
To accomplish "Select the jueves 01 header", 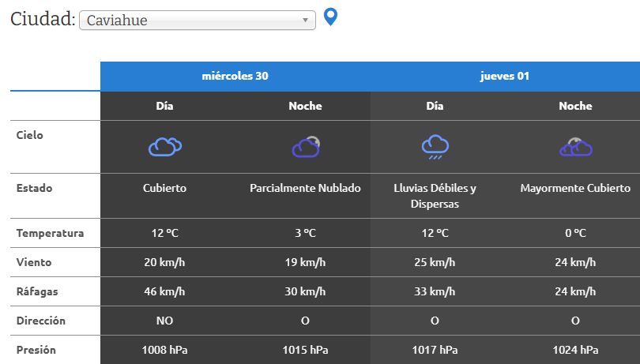I will (504, 77).
